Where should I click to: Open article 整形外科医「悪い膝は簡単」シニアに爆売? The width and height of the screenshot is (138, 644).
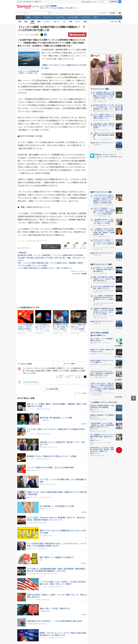pos(56,418)
